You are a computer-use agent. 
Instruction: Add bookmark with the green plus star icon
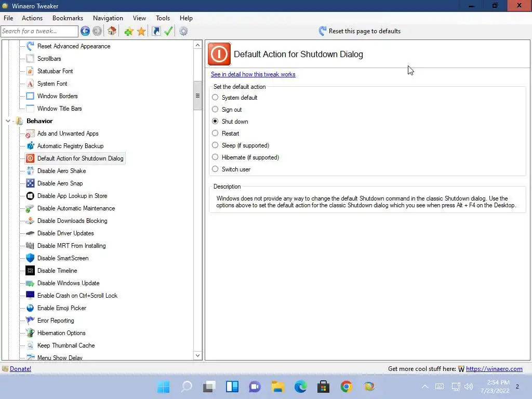coord(129,31)
